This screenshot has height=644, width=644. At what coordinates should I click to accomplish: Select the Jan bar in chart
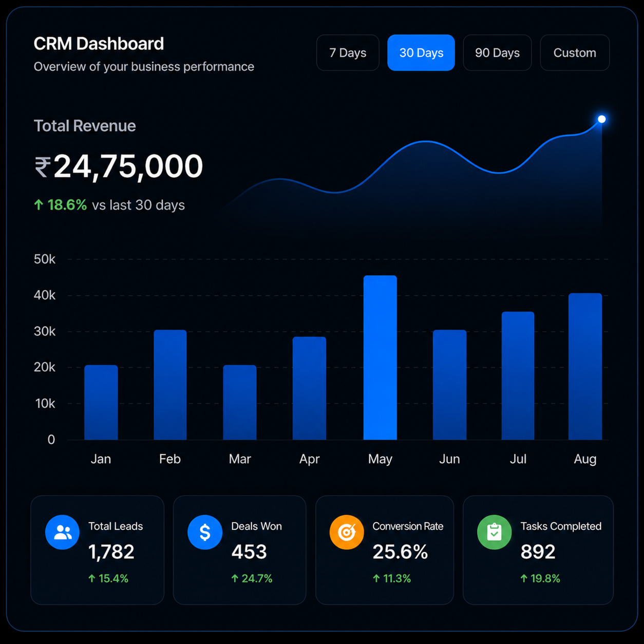point(101,402)
